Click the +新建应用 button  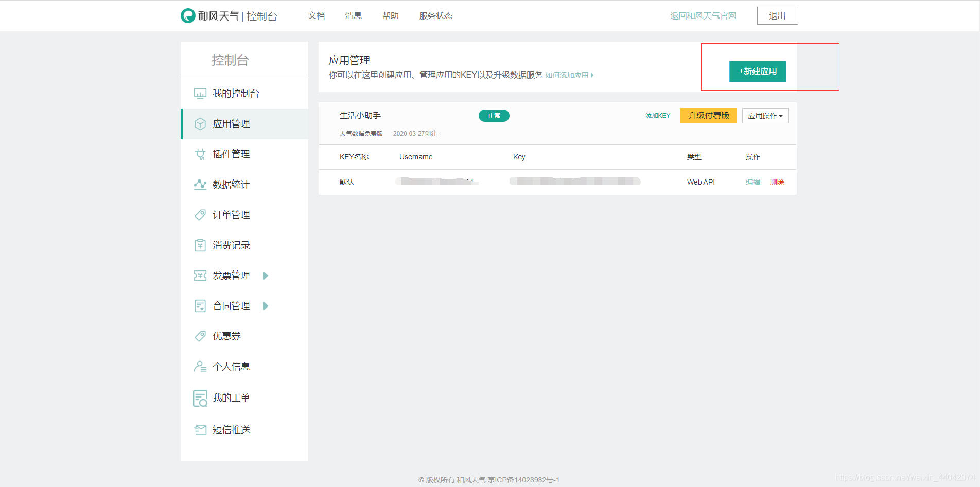(757, 71)
